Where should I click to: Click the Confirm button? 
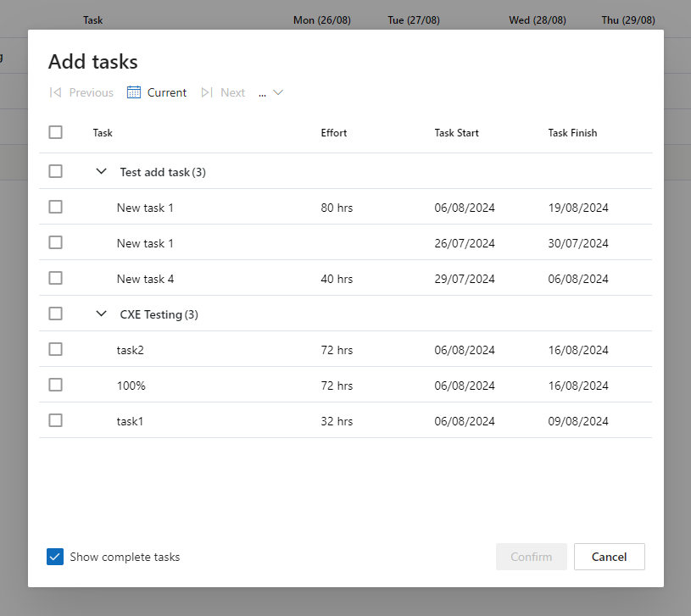(532, 557)
